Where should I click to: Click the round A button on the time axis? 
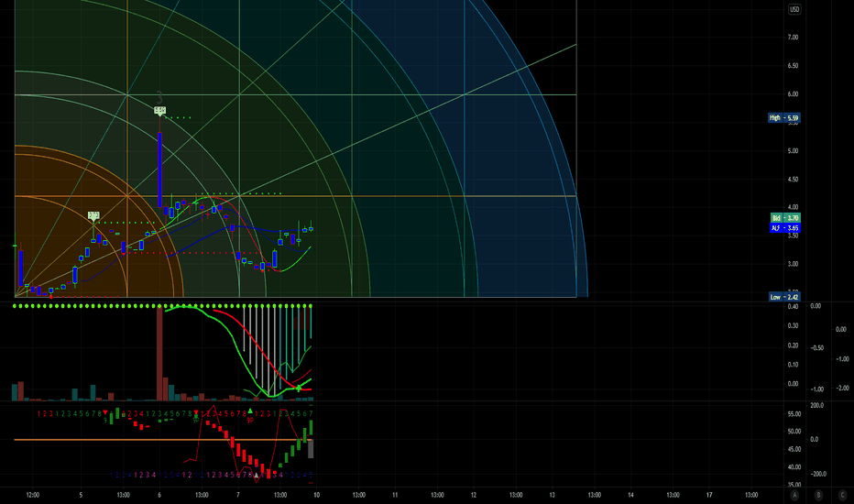tap(794, 495)
